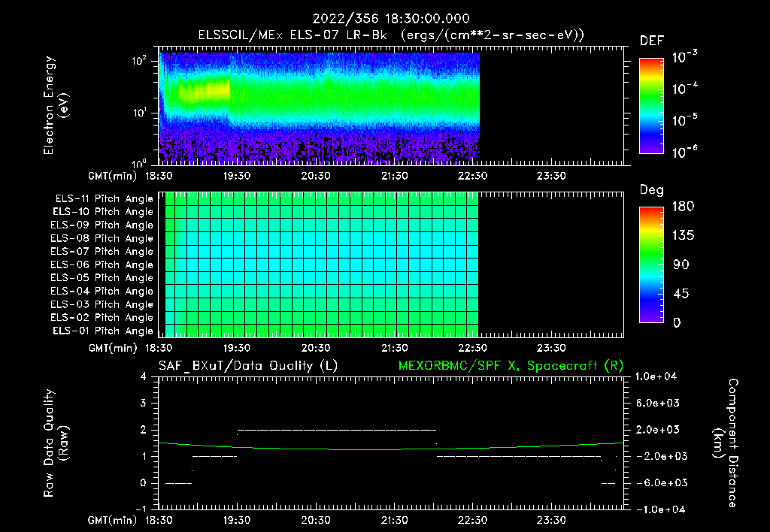The image size is (770, 532).
Task: Click the 2.0e+03 right axis value
Action: (658, 430)
